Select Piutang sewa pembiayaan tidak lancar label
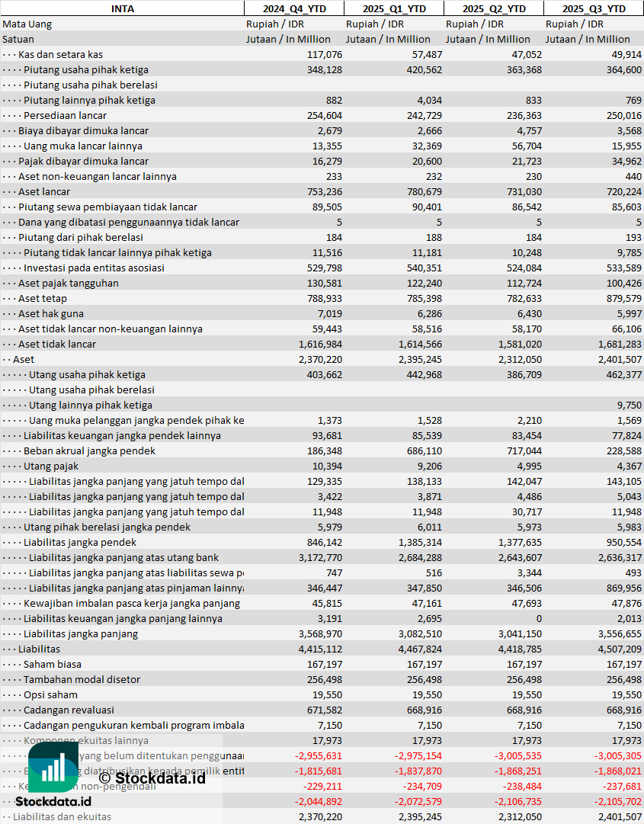Image resolution: width=644 pixels, height=824 pixels. (107, 207)
